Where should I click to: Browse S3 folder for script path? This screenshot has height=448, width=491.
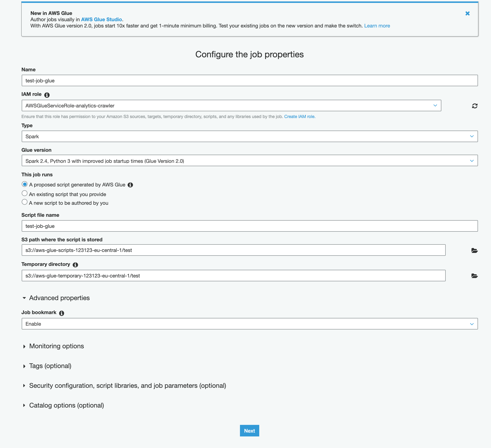pyautogui.click(x=474, y=250)
